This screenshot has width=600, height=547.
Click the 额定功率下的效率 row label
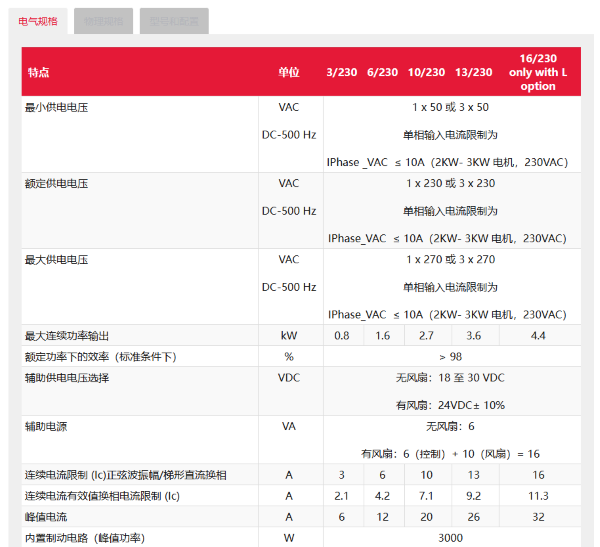[x=101, y=357]
